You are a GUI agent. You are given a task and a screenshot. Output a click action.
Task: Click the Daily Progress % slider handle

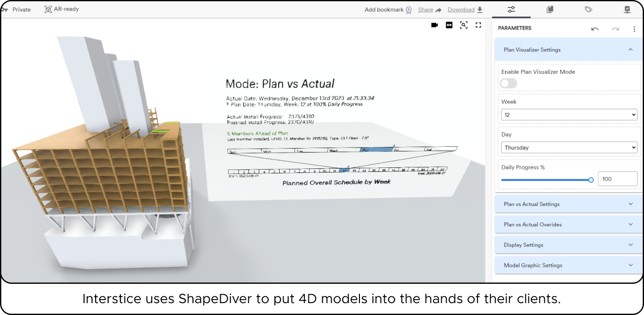(591, 180)
